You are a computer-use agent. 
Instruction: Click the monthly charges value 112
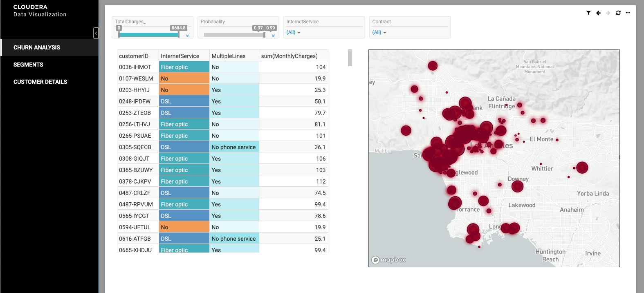point(293,181)
